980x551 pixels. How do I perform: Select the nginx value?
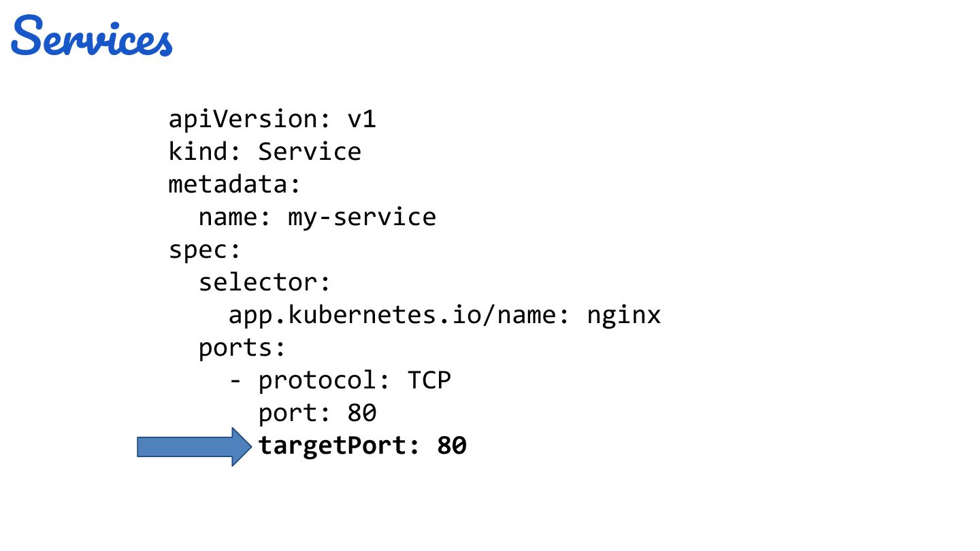pos(624,316)
